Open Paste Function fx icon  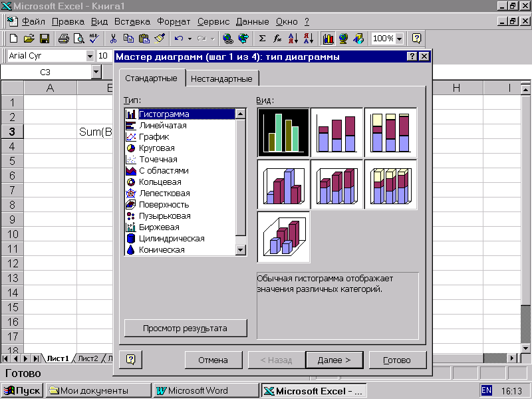click(x=277, y=39)
